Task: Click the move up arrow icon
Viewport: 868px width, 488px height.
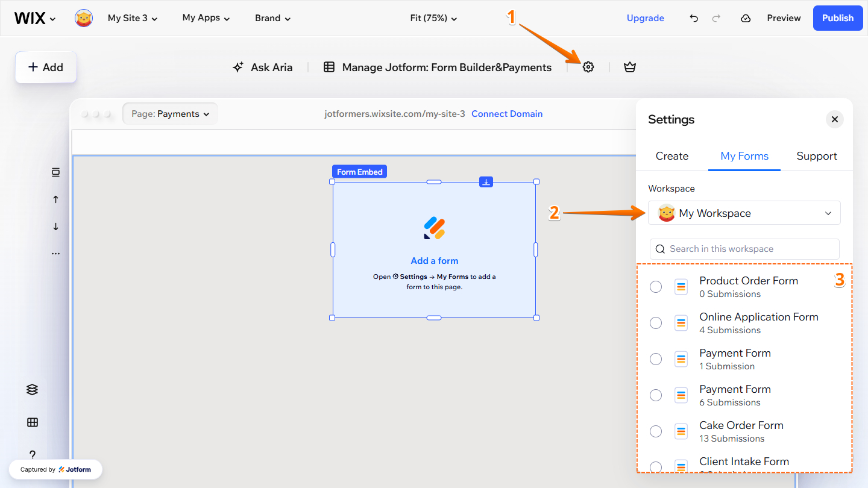Action: click(55, 199)
